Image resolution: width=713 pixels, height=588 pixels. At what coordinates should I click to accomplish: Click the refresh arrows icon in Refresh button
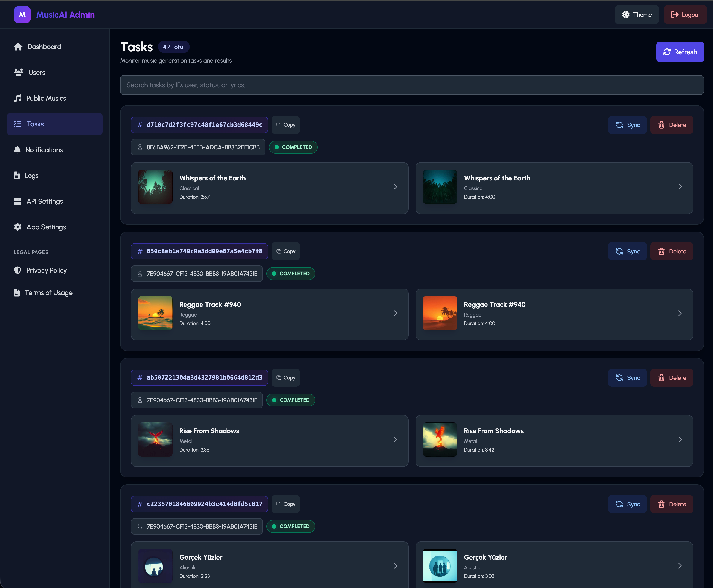tap(667, 52)
